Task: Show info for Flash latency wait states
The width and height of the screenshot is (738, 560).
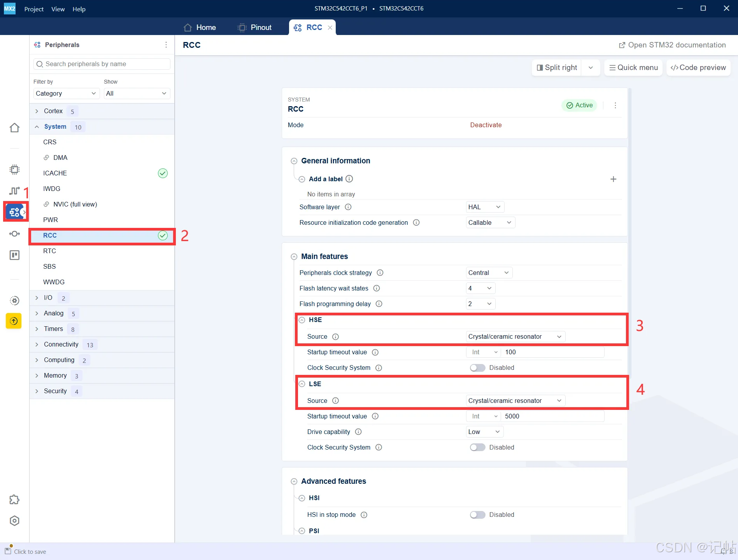Action: [377, 289]
